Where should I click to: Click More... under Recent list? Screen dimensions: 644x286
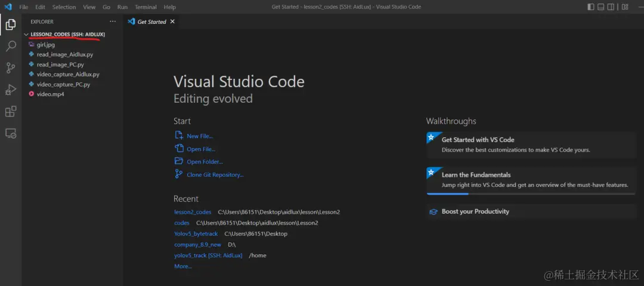pos(183,266)
